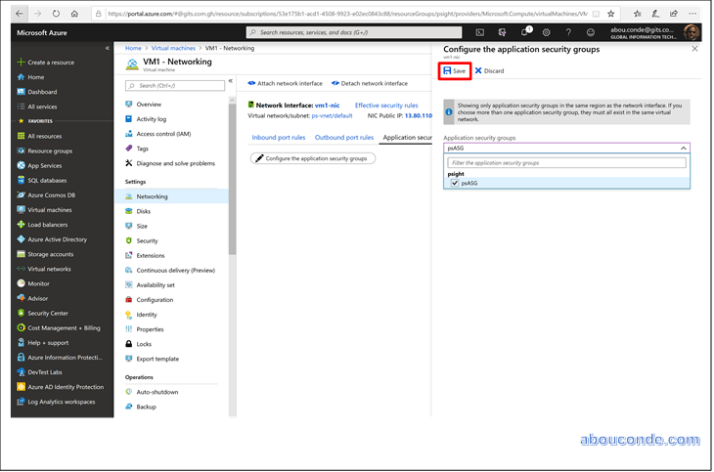Image resolution: width=714 pixels, height=472 pixels.
Task: Open Cloud Shell from the top bar
Action: tap(480, 32)
